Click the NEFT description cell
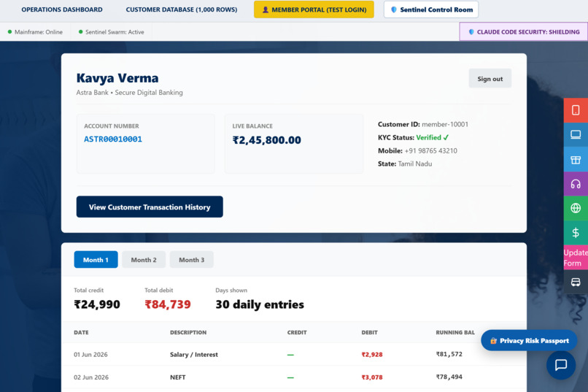Screen dimensions: 588x392 [178, 377]
